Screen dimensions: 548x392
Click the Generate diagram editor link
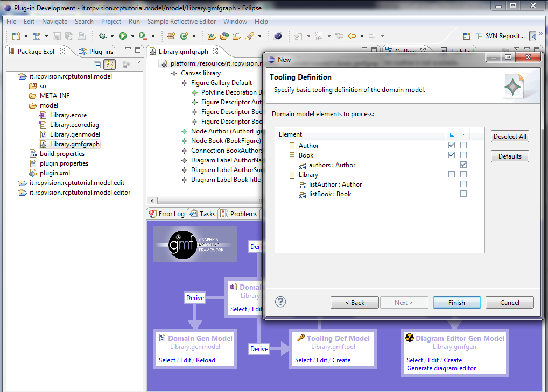441,368
